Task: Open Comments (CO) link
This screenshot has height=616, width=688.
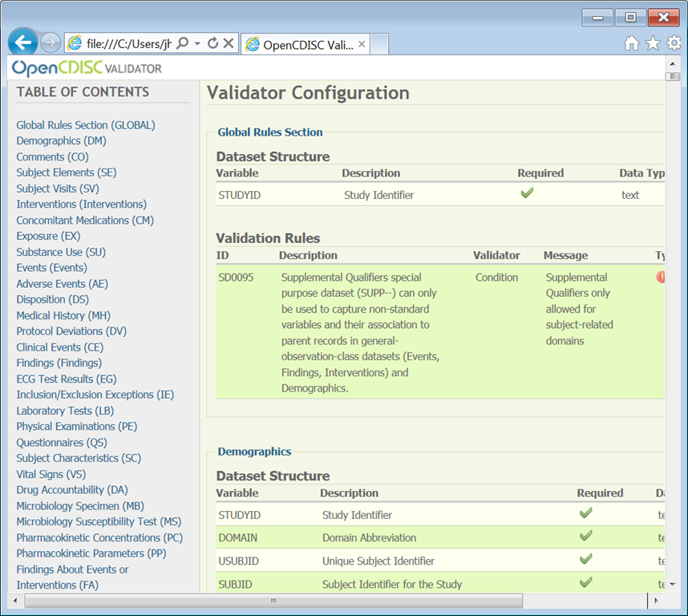Action: (53, 156)
